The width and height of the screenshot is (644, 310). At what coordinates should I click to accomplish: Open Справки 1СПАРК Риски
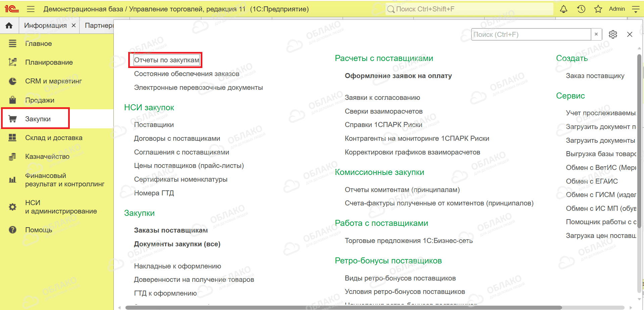coord(384,125)
